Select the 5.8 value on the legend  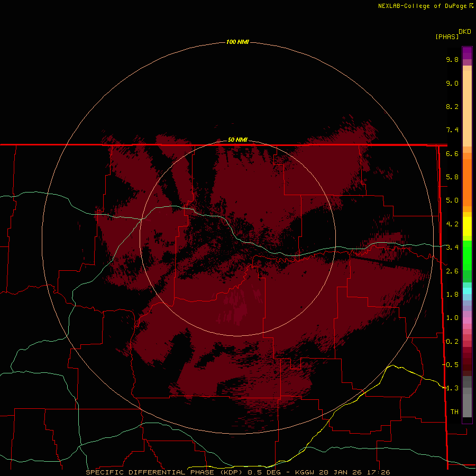tap(452, 177)
